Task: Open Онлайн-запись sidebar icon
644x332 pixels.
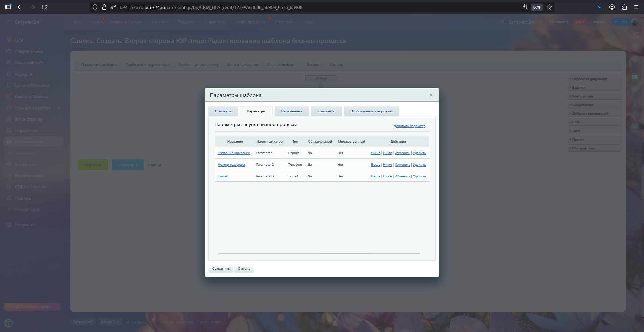Action: (9, 51)
